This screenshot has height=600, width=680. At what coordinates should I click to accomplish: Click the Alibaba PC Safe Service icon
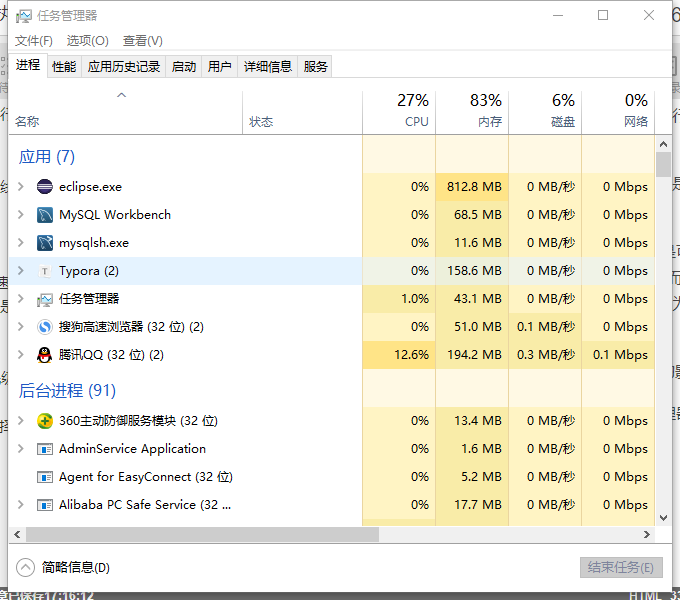click(45, 505)
